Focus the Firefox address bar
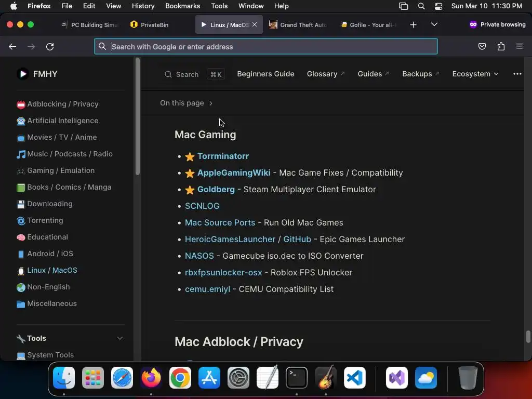This screenshot has height=399, width=532. tap(265, 46)
